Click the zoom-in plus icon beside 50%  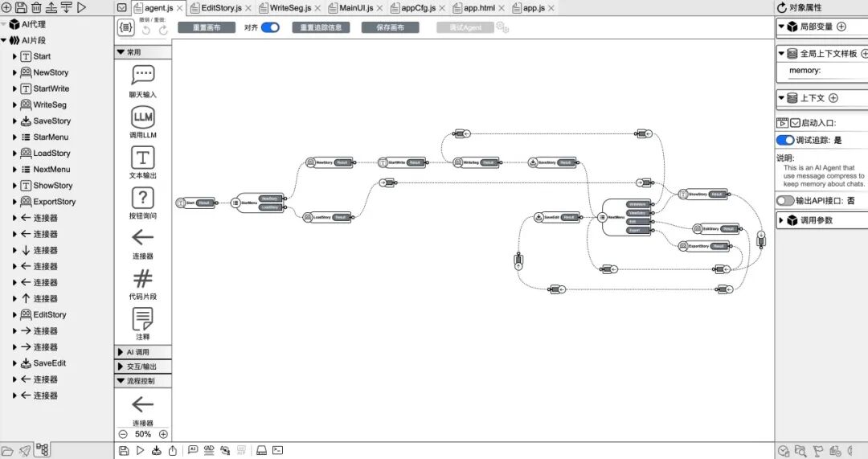[x=163, y=435]
